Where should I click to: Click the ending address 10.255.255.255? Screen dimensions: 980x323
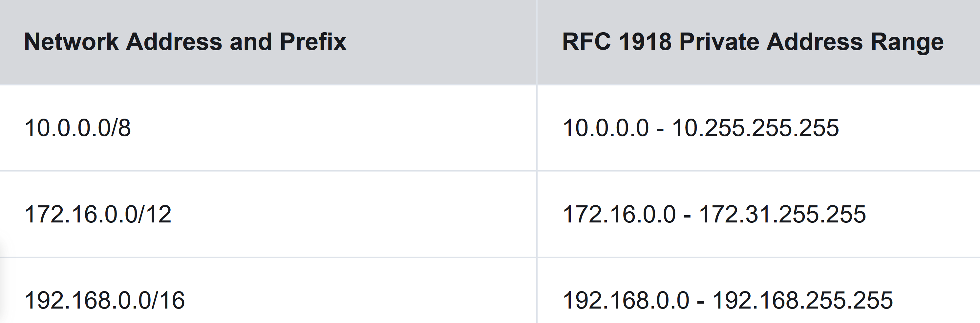click(755, 128)
